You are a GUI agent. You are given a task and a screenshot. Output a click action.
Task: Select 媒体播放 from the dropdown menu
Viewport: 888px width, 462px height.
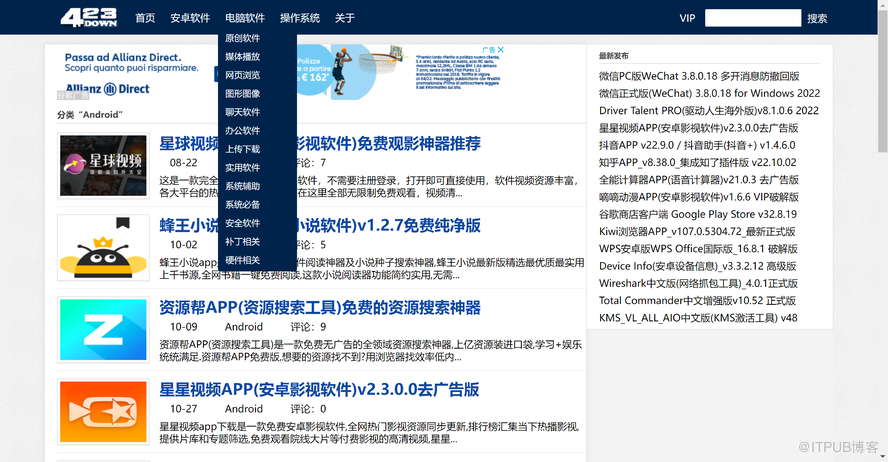click(242, 57)
